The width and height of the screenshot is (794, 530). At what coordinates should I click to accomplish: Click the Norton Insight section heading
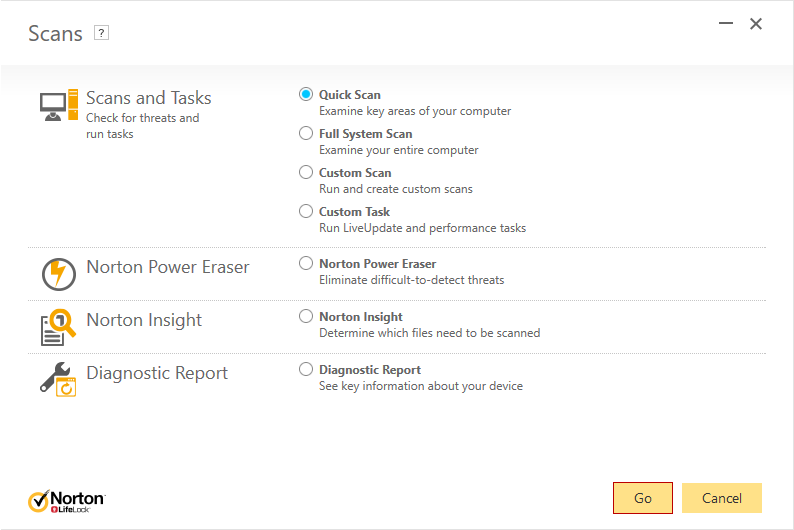click(x=144, y=320)
